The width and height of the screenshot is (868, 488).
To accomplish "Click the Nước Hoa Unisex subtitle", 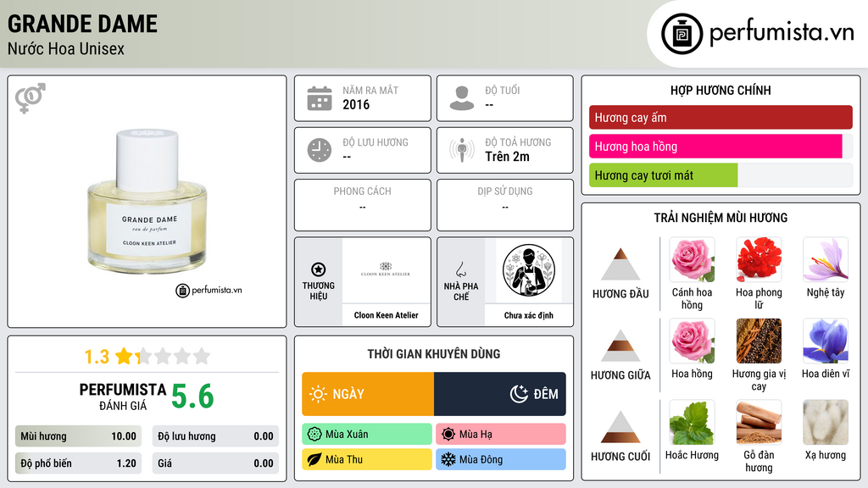I will point(66,48).
